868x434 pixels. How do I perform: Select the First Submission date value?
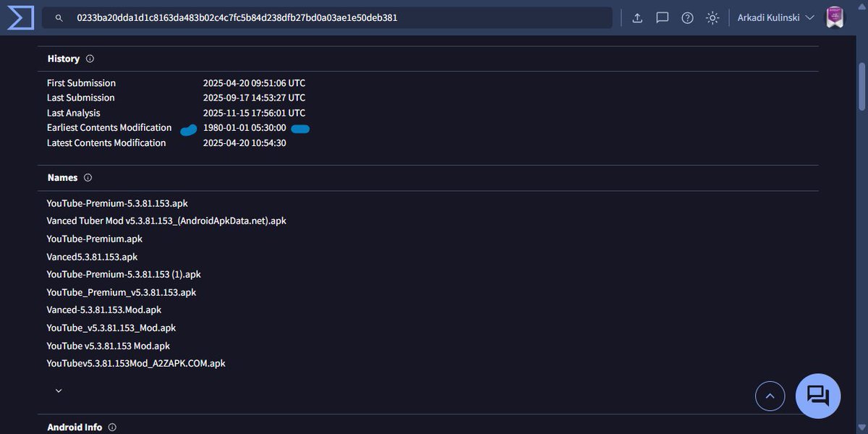click(x=254, y=83)
